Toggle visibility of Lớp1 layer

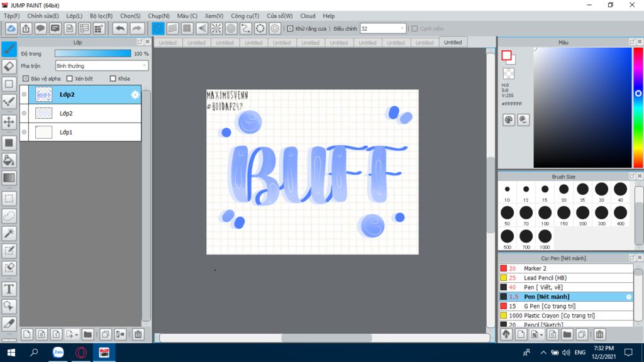[x=25, y=132]
